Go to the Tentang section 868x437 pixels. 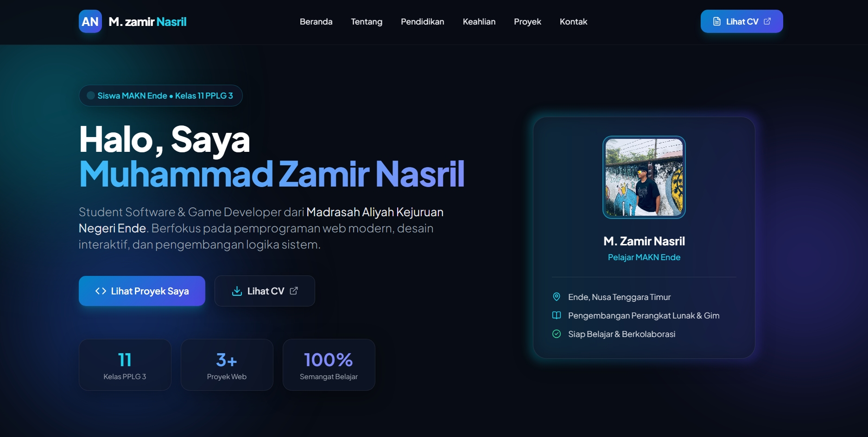pyautogui.click(x=367, y=22)
